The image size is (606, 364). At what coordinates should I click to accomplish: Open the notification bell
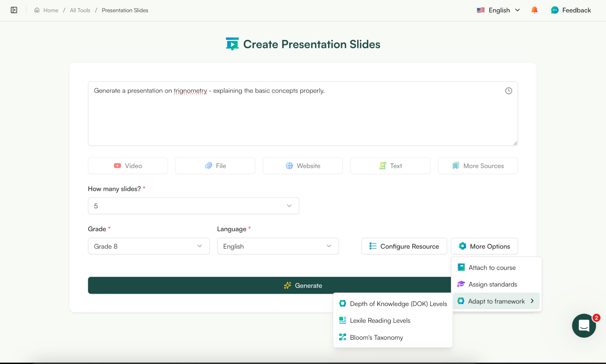pos(534,10)
